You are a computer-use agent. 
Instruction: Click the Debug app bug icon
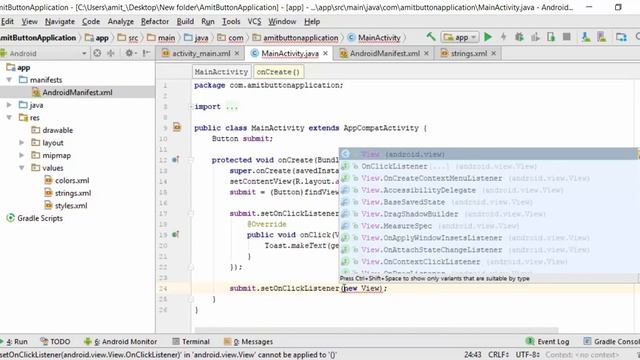click(519, 37)
